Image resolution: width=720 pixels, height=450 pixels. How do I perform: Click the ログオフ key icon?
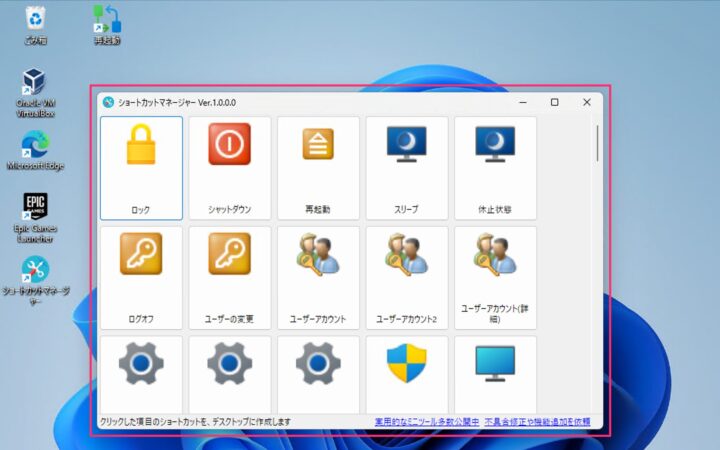[x=141, y=254]
